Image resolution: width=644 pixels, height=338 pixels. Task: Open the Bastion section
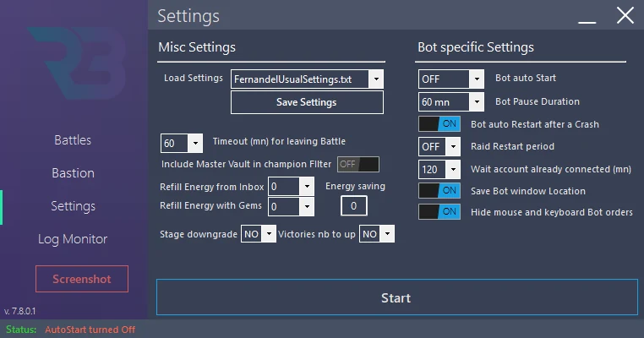(x=74, y=173)
